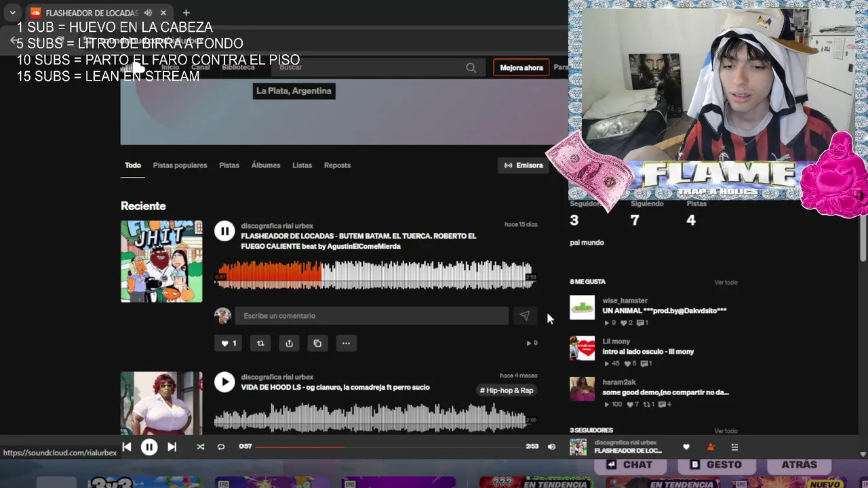The image size is (868, 488).
Task: Click the search magnifier icon
Action: [471, 68]
